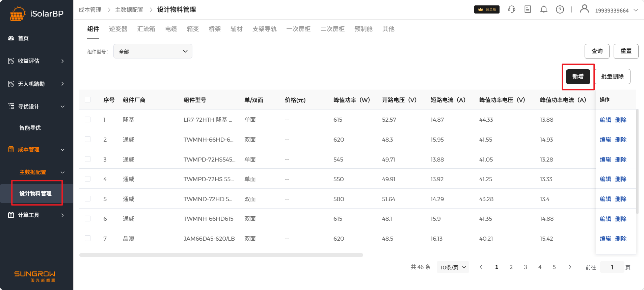This screenshot has width=644, height=290.
Task: Click the user profile avatar icon
Action: click(x=584, y=9)
